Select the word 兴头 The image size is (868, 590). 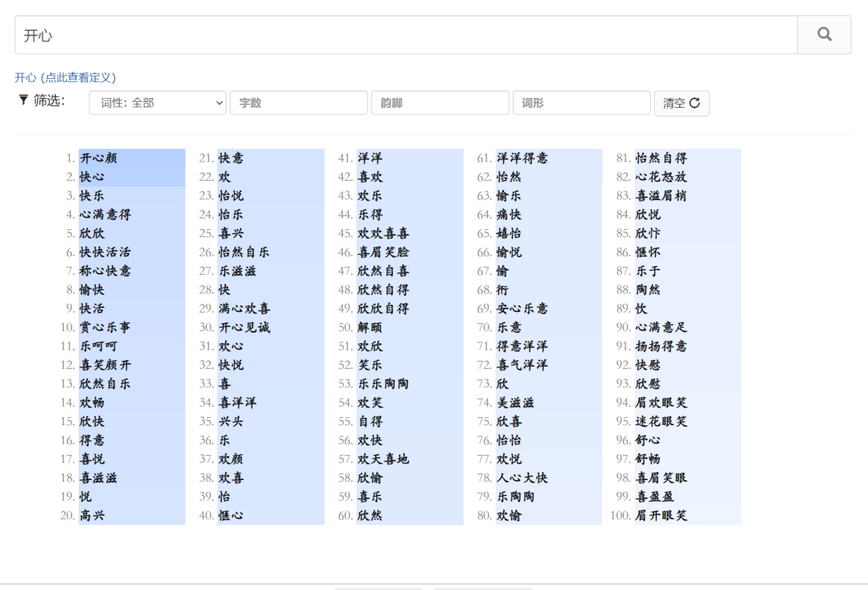231,422
